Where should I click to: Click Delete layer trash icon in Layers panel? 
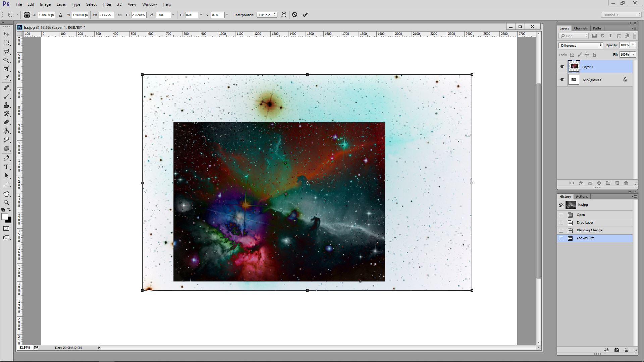tap(626, 183)
